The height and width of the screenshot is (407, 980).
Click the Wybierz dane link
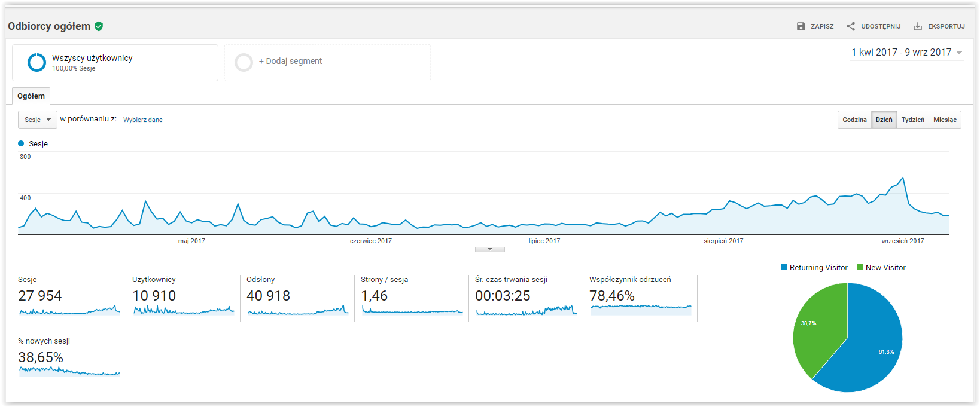pyautogui.click(x=143, y=120)
